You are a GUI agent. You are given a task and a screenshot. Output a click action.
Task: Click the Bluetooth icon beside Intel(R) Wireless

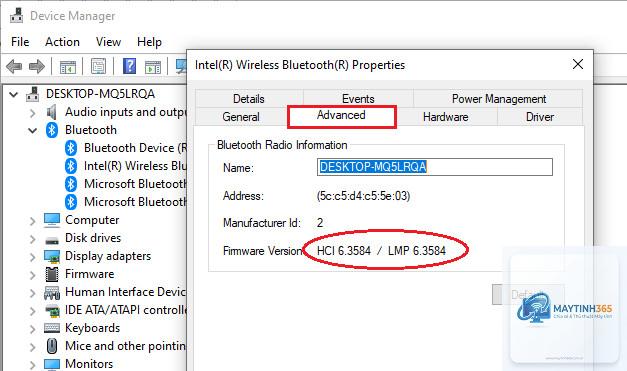pos(71,166)
